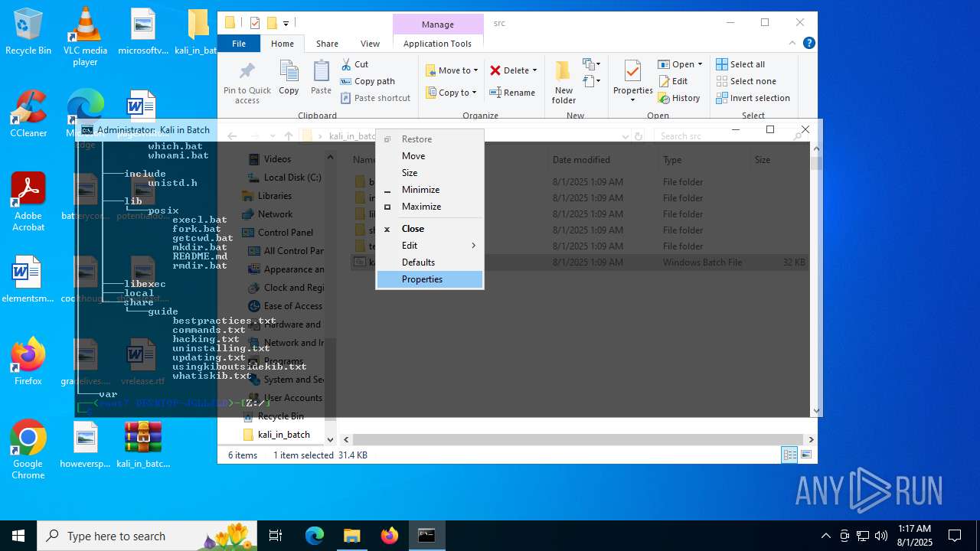Choose Size in the console system menu

(x=430, y=173)
